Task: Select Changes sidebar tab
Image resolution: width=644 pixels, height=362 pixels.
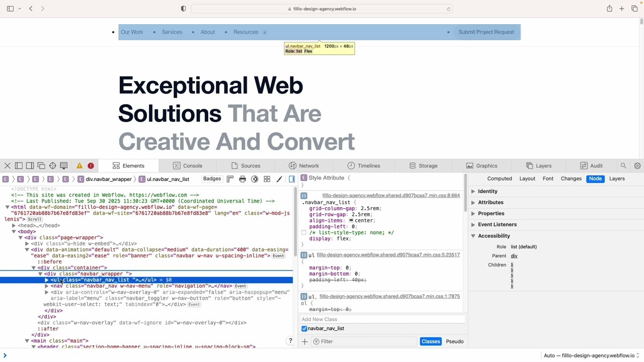Action: (571, 178)
